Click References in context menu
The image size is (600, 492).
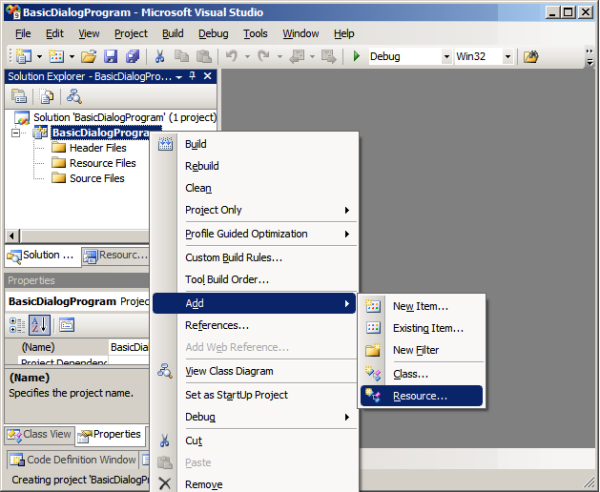click(x=254, y=325)
